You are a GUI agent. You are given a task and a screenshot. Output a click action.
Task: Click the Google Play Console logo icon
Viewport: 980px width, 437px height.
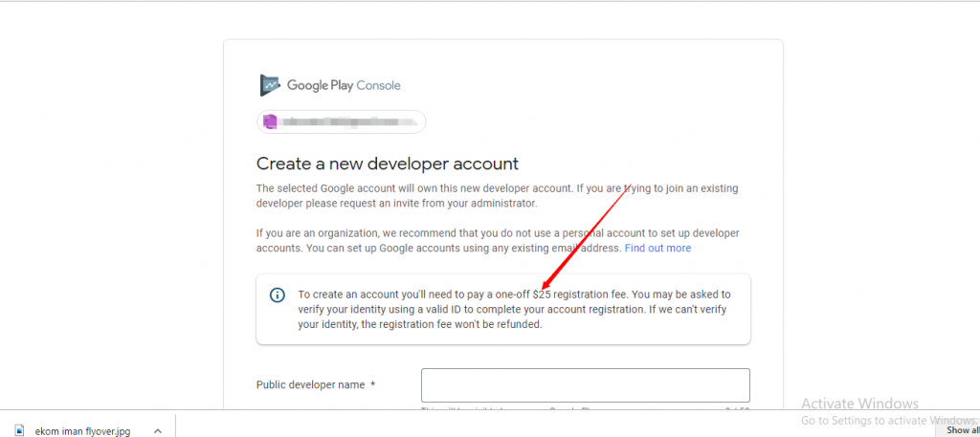[x=271, y=85]
